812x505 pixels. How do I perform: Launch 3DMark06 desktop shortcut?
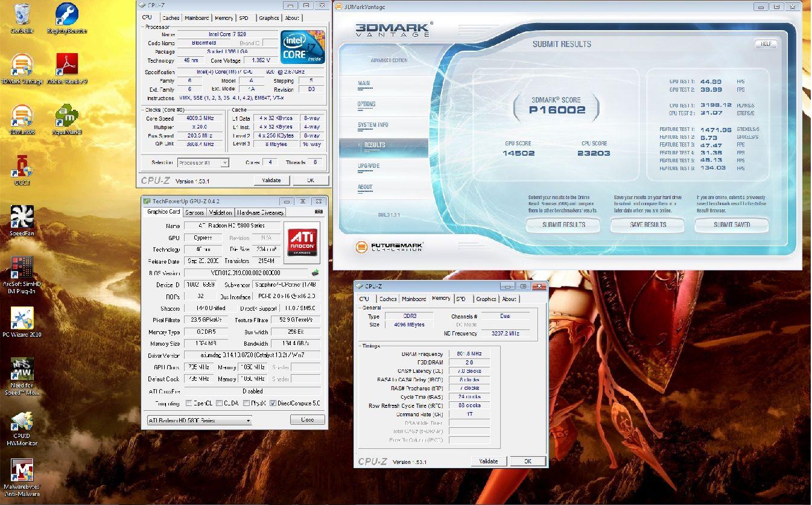click(22, 119)
